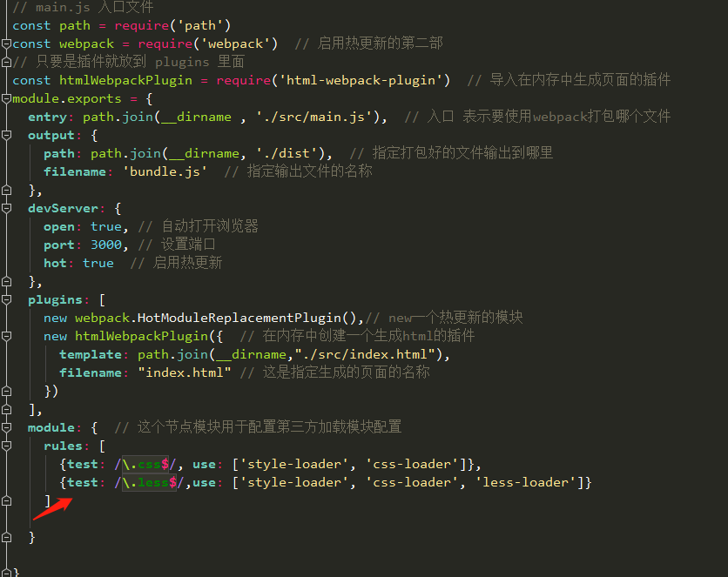Click the comment '// new一个热更新的模块'
Viewport: 728px width, 577px height.
(444, 318)
